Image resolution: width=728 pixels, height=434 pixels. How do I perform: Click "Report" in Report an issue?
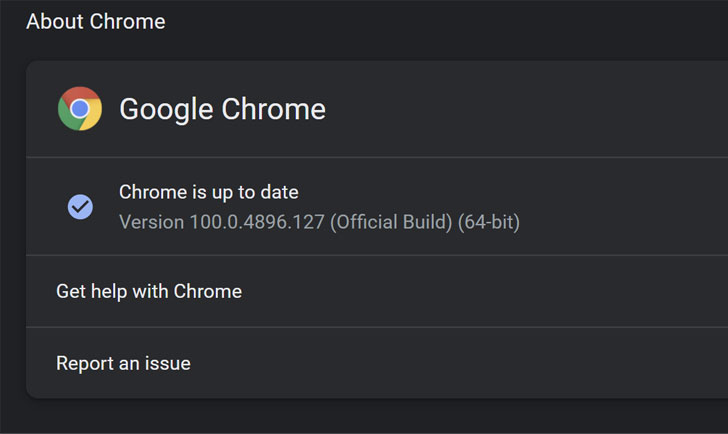click(85, 363)
